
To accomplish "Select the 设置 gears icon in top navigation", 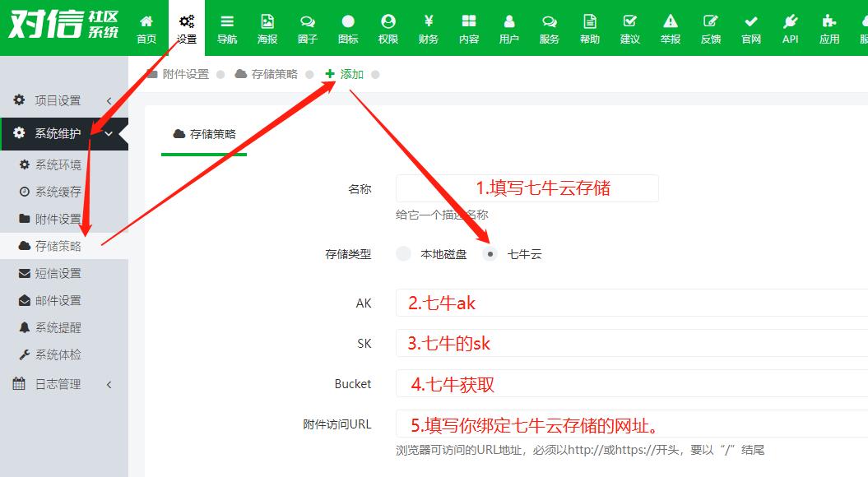I will tap(187, 21).
